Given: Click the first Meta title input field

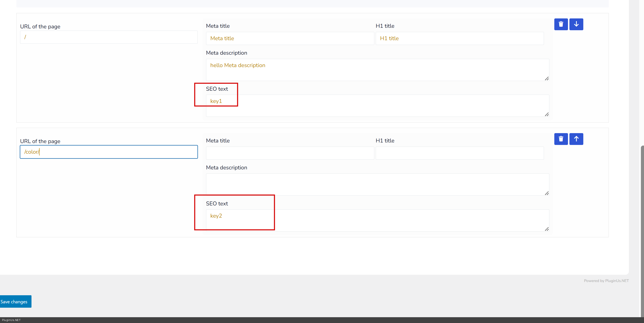Looking at the screenshot, I should click(290, 38).
